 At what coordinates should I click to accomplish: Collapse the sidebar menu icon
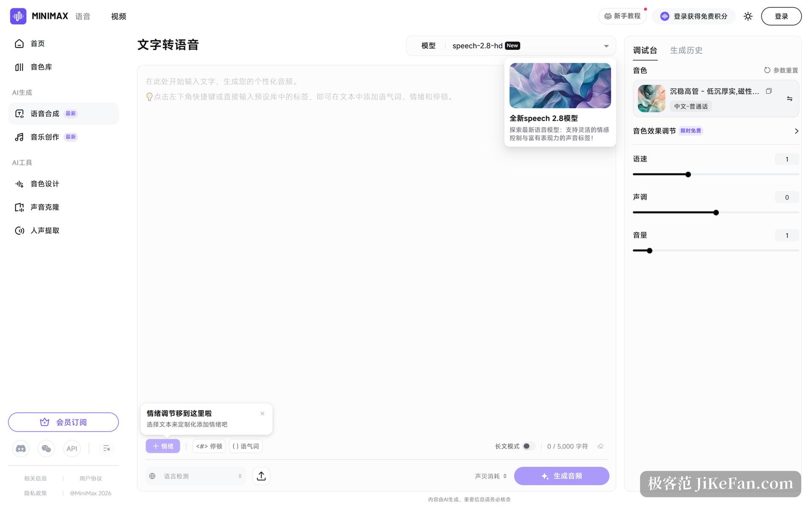[106, 448]
